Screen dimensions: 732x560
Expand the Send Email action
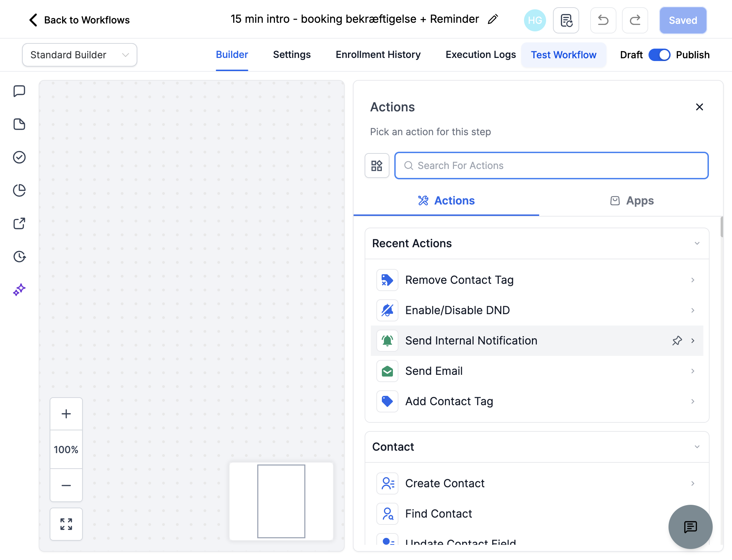693,371
